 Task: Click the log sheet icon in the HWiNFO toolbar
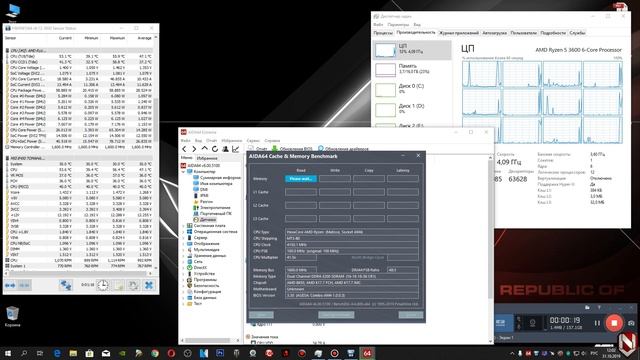[118, 285]
